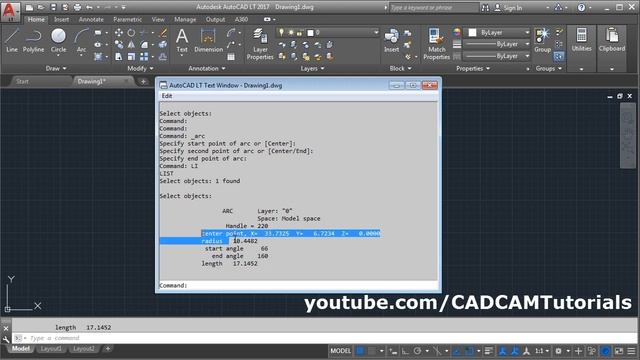
Task: Switch to the View ribbon tab
Action: (x=158, y=19)
